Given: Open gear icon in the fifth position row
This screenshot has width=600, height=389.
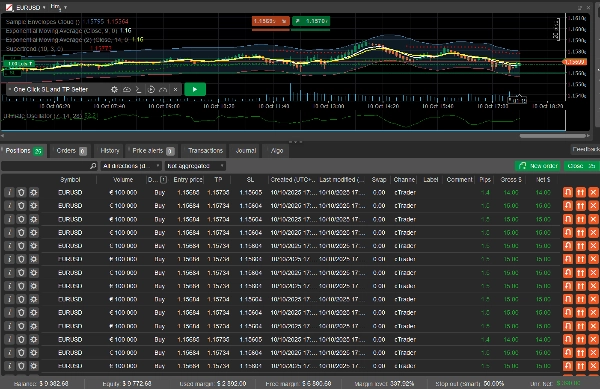Looking at the screenshot, I should [x=34, y=246].
